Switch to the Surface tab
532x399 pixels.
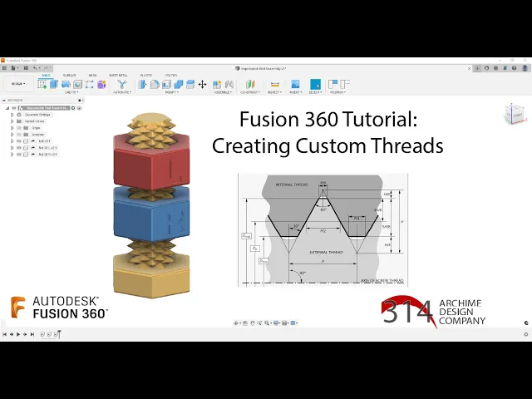[x=69, y=76]
